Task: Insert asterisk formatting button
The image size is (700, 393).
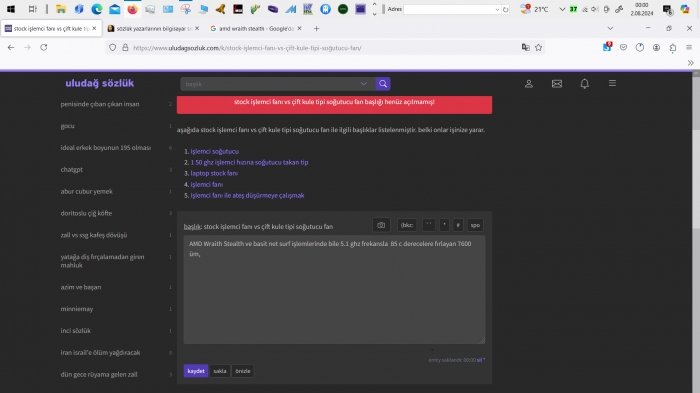Action: tap(444, 225)
